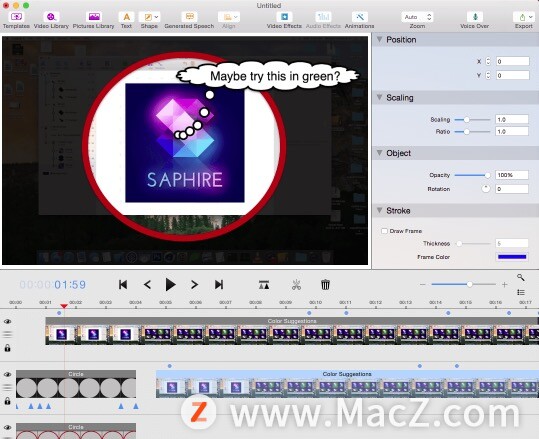Viewport: 539px width, 439px height.
Task: Select the gray Circle clip
Action: pos(76,384)
